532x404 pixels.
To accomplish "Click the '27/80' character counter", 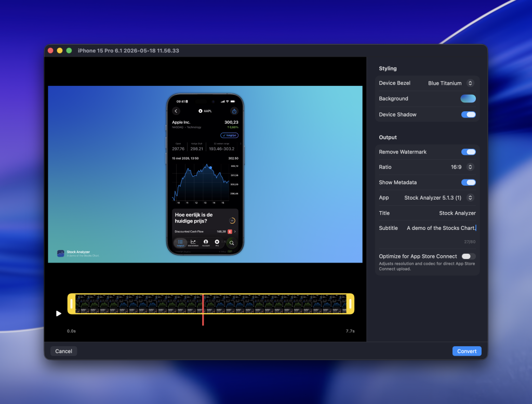I will 470,242.
